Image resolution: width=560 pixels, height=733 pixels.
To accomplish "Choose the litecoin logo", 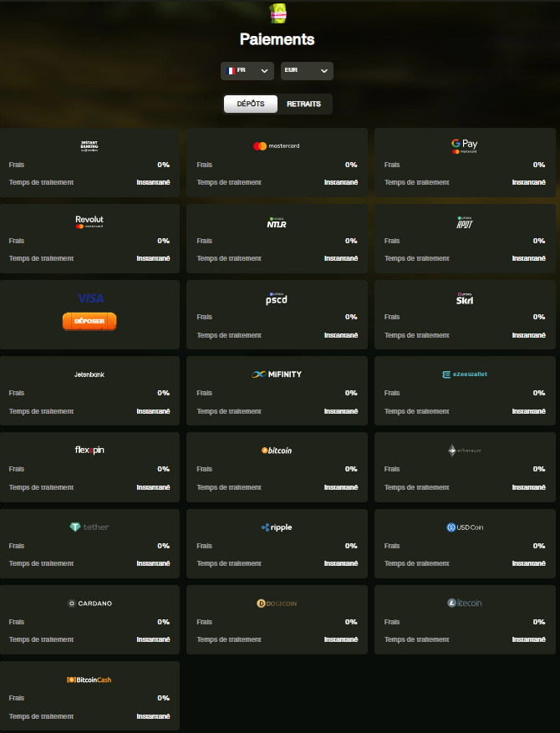I will pos(464,603).
